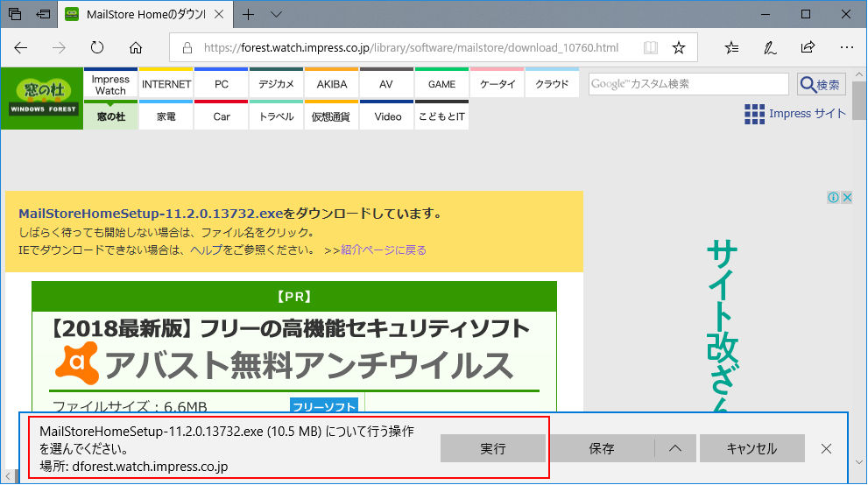This screenshot has height=485, width=868.
Task: Go forward with the right arrow
Action: pyautogui.click(x=59, y=47)
